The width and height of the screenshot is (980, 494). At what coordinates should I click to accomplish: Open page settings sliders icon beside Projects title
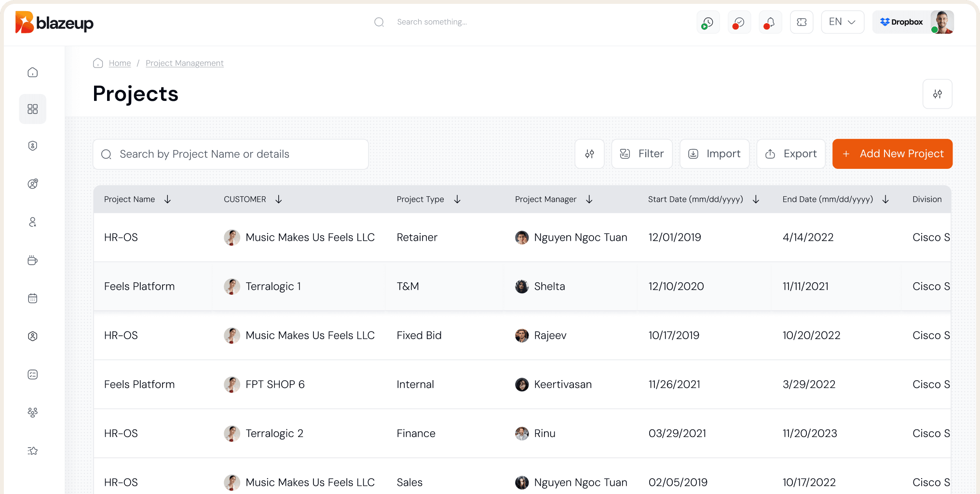[937, 94]
